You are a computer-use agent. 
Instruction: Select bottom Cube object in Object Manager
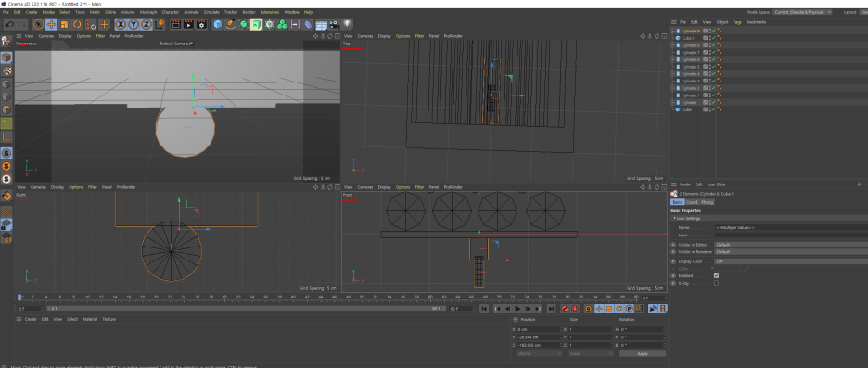(686, 109)
